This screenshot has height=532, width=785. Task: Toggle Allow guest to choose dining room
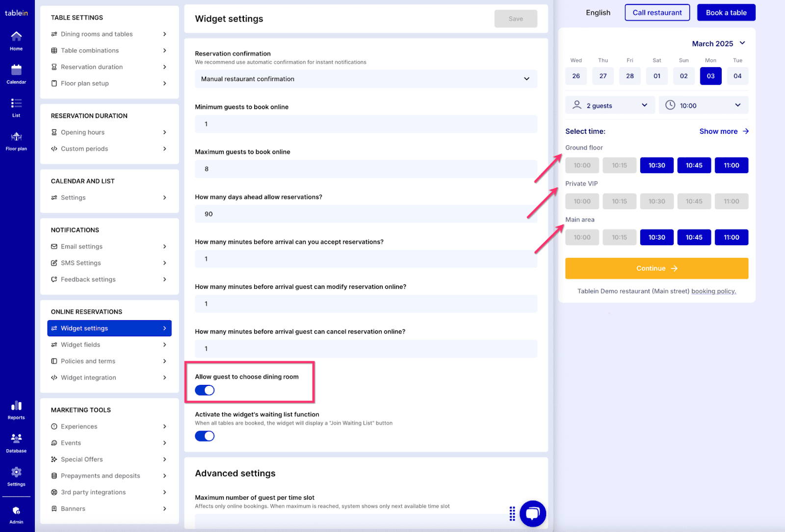[x=205, y=390]
